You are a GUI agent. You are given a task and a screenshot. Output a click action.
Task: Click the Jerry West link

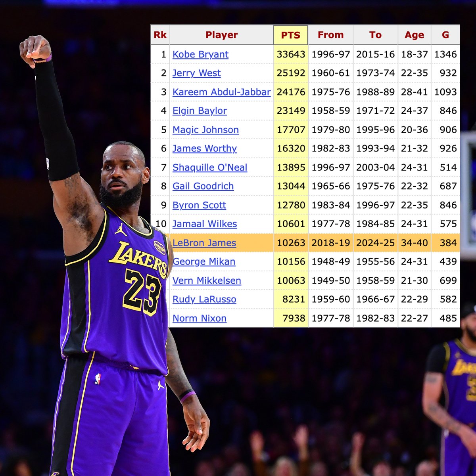(x=196, y=73)
